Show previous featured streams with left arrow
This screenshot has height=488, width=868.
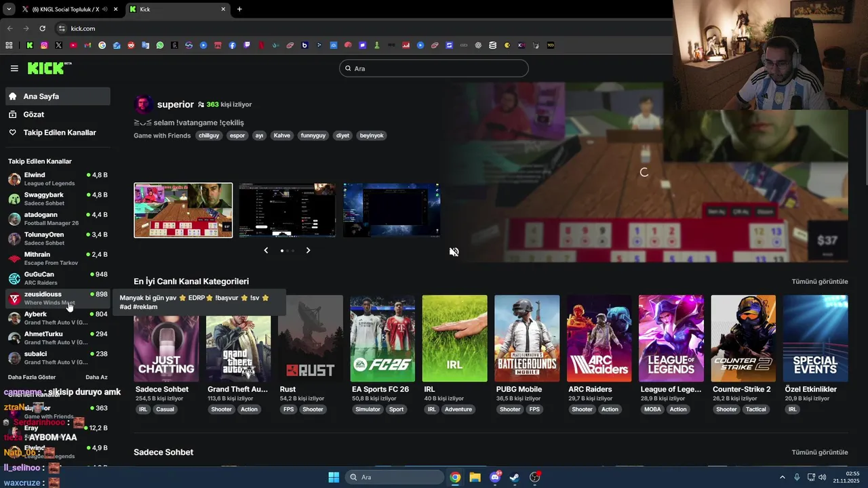266,251
